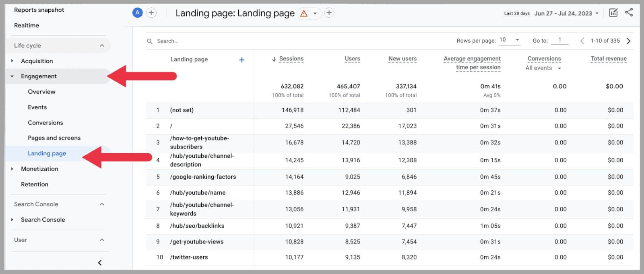Sort table by Sessions column
Screen dimensions: 644x274
291,59
